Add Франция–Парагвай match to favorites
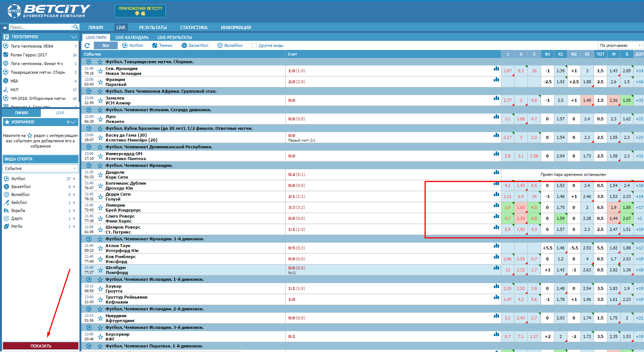This screenshot has height=352, width=644. point(100,82)
